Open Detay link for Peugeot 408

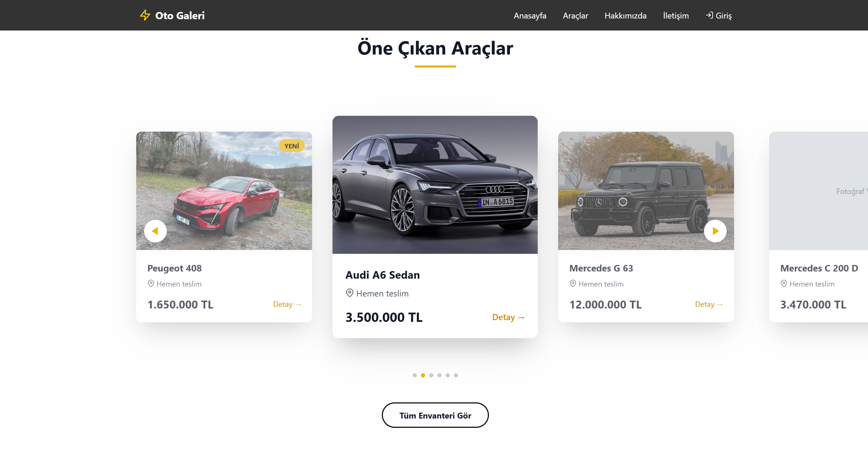[x=287, y=304]
